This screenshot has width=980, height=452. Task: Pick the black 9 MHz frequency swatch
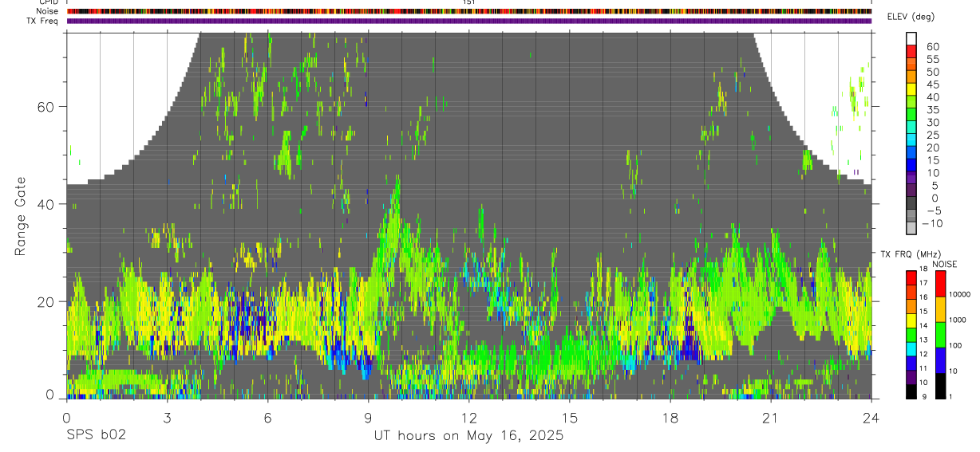(x=911, y=391)
